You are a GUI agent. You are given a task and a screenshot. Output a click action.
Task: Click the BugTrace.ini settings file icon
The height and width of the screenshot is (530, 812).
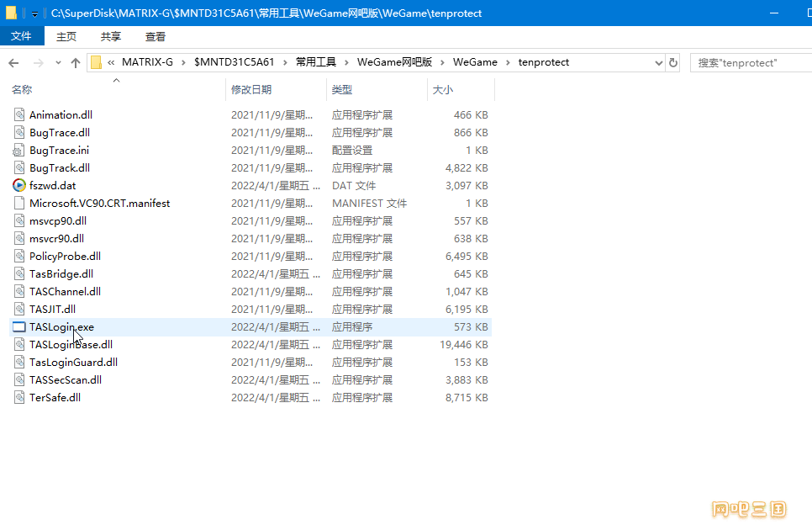click(x=18, y=151)
